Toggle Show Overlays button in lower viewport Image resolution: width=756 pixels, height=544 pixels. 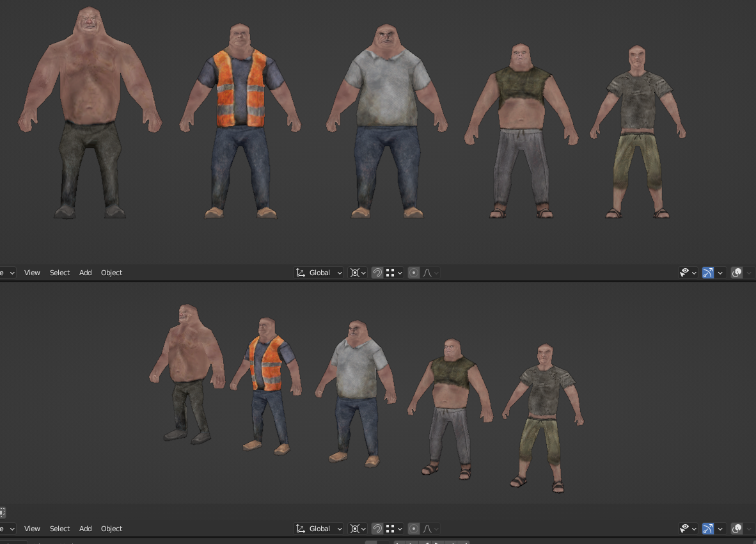(737, 529)
